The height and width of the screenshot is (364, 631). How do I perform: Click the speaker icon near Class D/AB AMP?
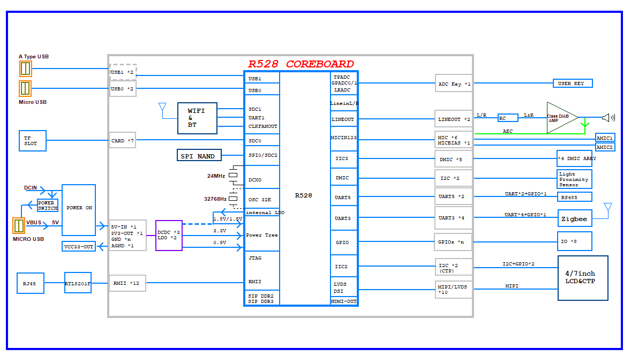pyautogui.click(x=608, y=117)
